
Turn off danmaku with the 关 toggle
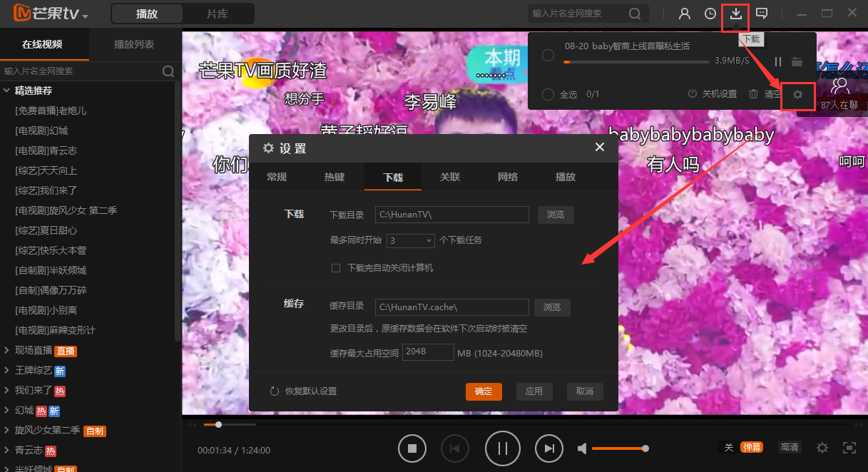pyautogui.click(x=728, y=446)
